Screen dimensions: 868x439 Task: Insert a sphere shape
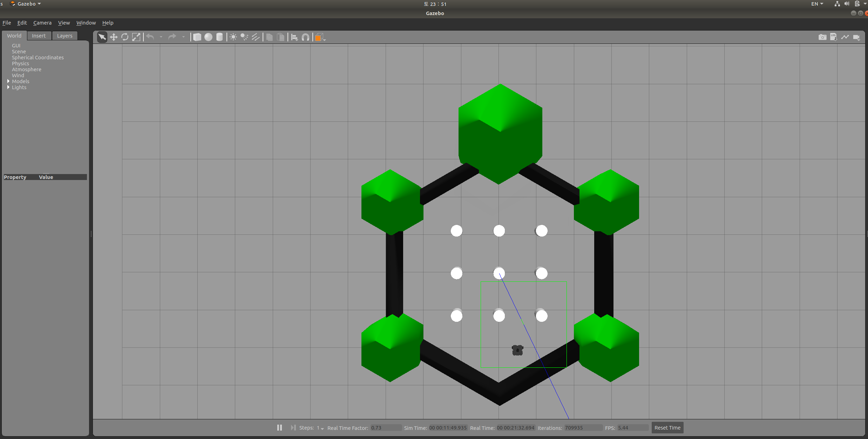(x=208, y=37)
